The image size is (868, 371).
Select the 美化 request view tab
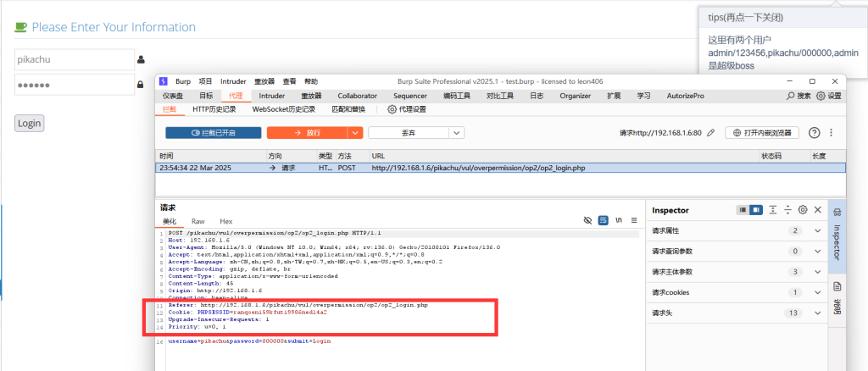(170, 220)
